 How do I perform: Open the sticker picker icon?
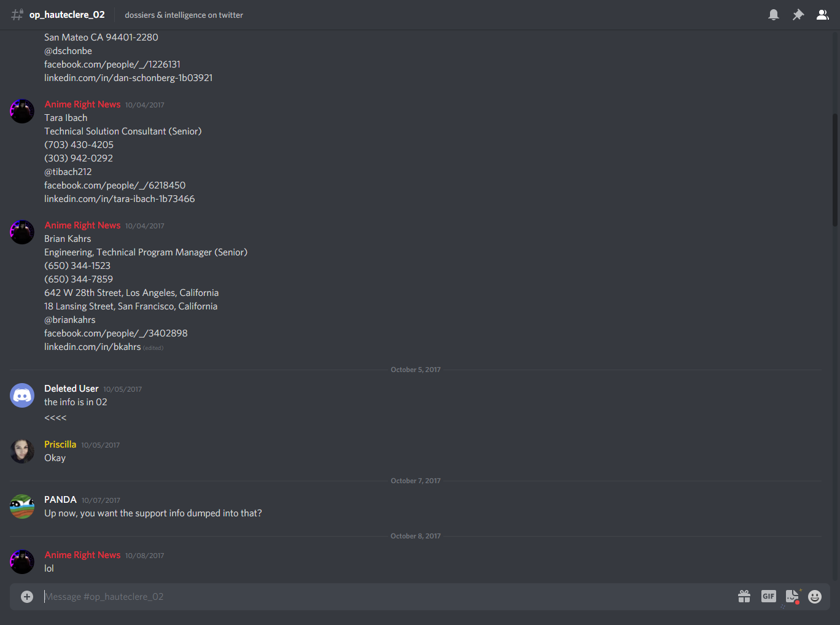(x=793, y=596)
